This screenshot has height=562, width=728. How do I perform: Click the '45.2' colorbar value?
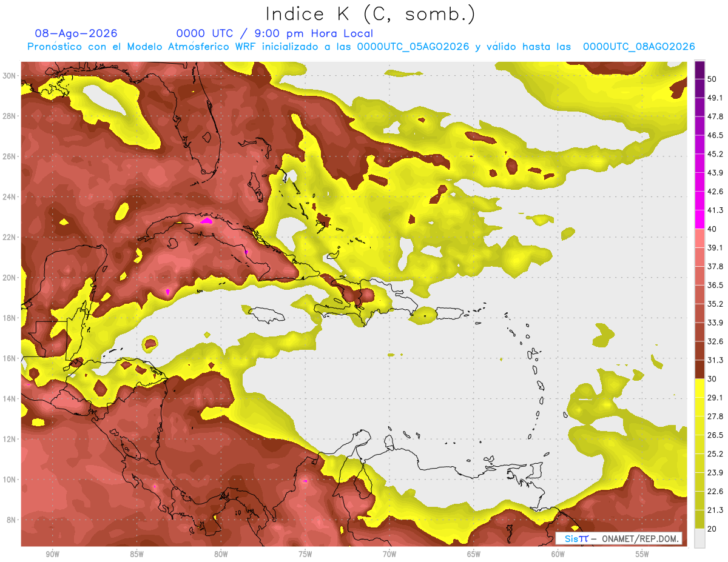coord(715,154)
